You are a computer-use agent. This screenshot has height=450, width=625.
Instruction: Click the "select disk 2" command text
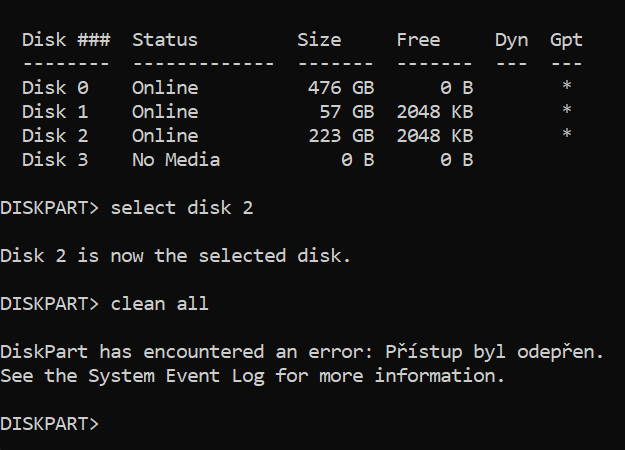[182, 208]
